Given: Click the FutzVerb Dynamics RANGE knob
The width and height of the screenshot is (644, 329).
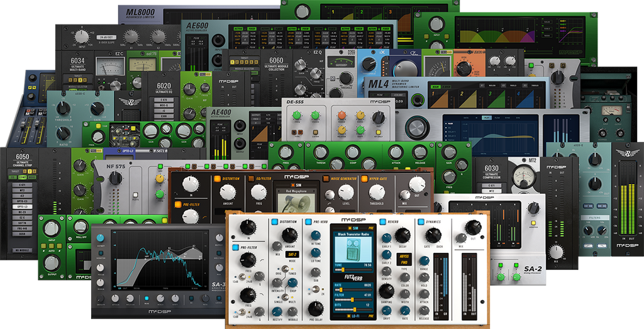Looking at the screenshot, I should pos(425,260).
